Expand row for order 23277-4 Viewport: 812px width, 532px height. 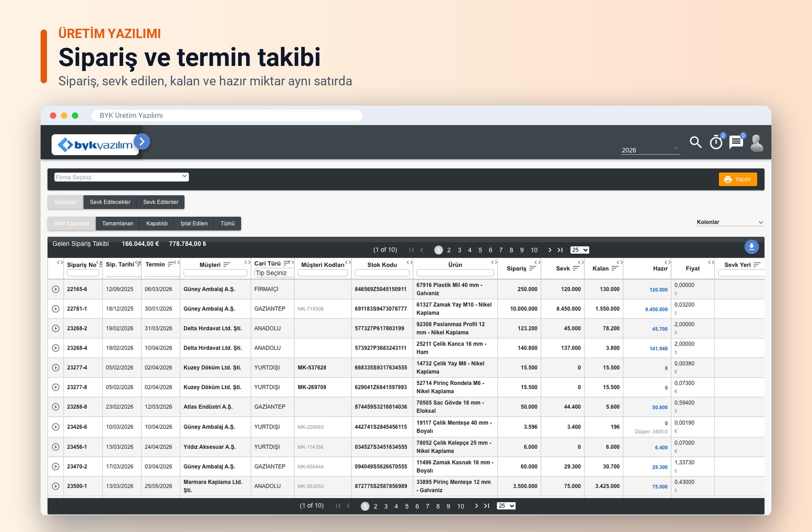[x=55, y=368]
